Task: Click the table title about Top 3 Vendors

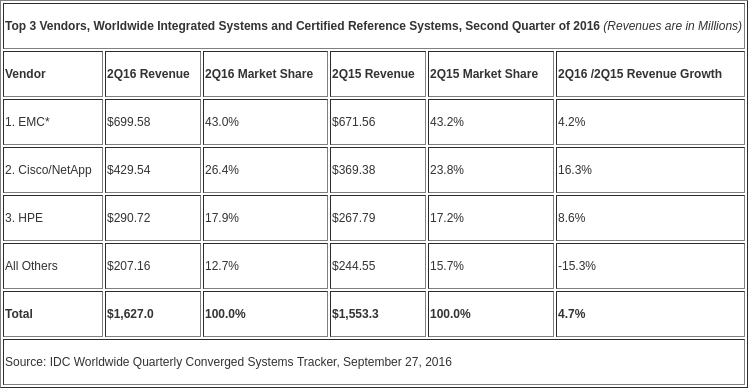Action: tap(374, 26)
